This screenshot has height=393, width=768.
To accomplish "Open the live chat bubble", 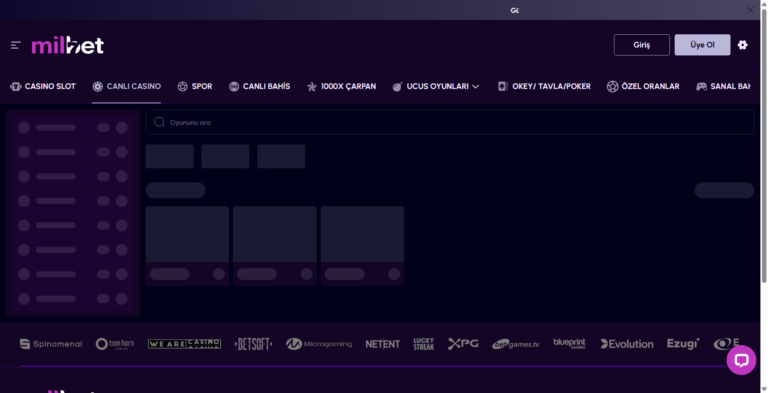I will (x=741, y=360).
